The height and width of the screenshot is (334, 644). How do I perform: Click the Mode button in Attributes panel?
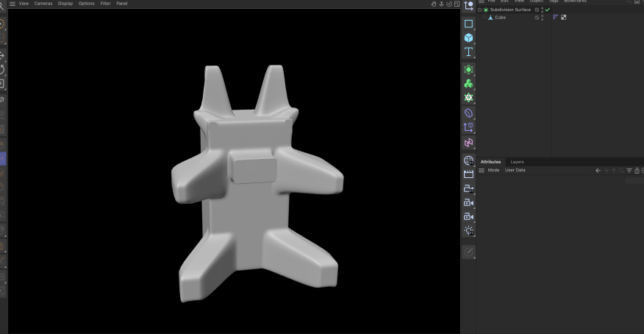pos(493,171)
